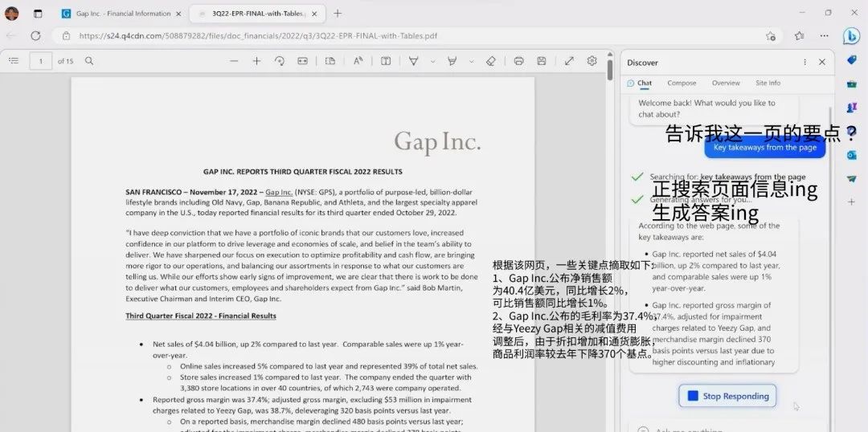
Task: Open the Overview tab
Action: click(x=726, y=83)
